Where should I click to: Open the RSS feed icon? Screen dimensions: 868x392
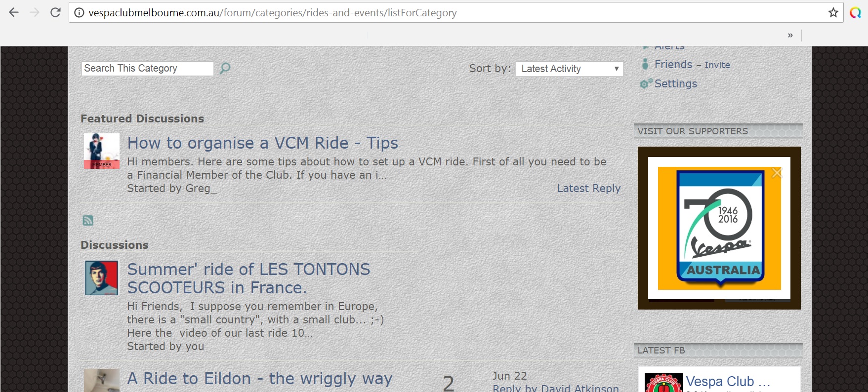pos(88,220)
